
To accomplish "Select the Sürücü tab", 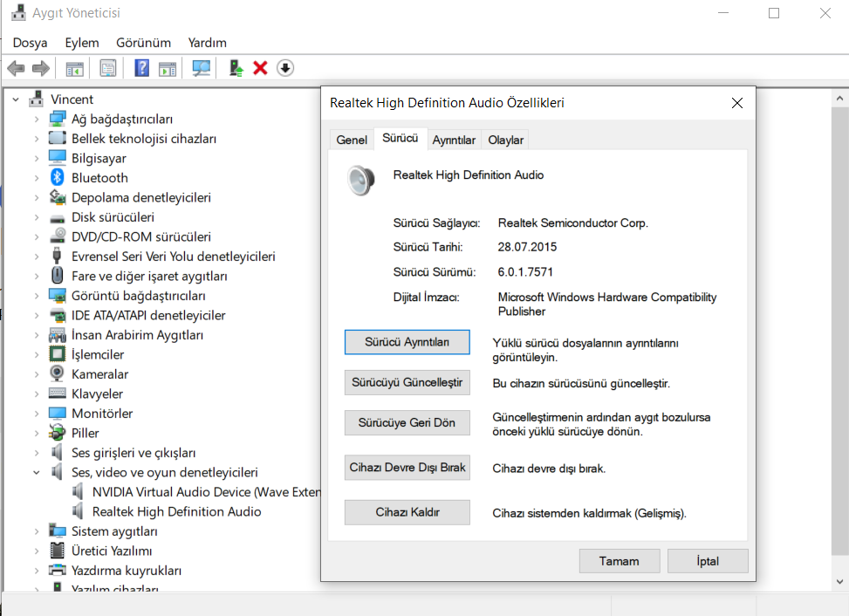I will tap(401, 139).
